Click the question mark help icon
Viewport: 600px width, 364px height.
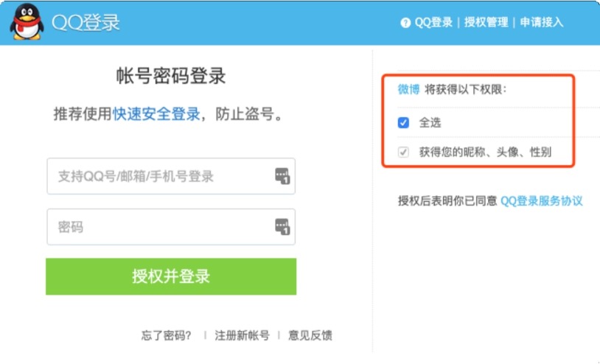(x=405, y=23)
